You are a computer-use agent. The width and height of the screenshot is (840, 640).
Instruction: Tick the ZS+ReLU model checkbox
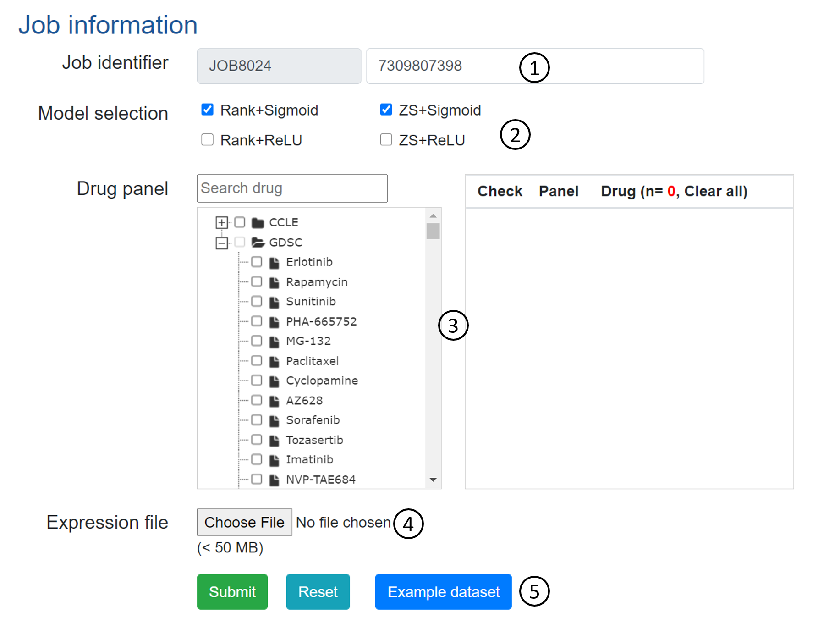pyautogui.click(x=386, y=139)
